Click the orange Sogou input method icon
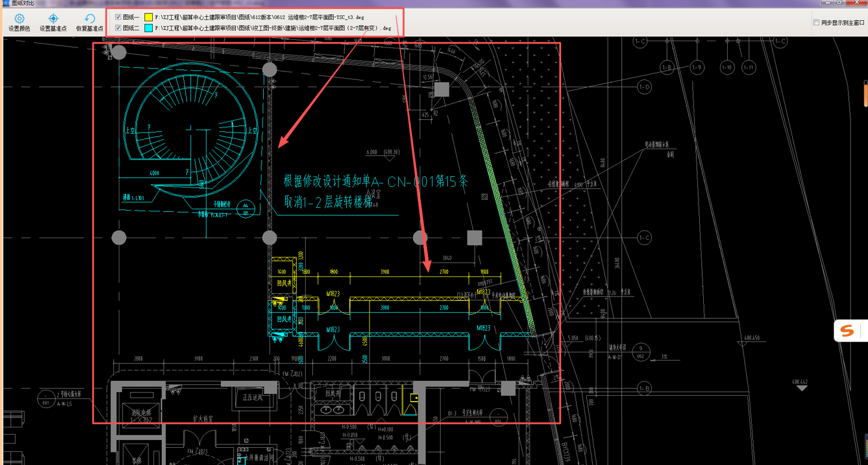Screen dimensions: 868x465 [847, 331]
